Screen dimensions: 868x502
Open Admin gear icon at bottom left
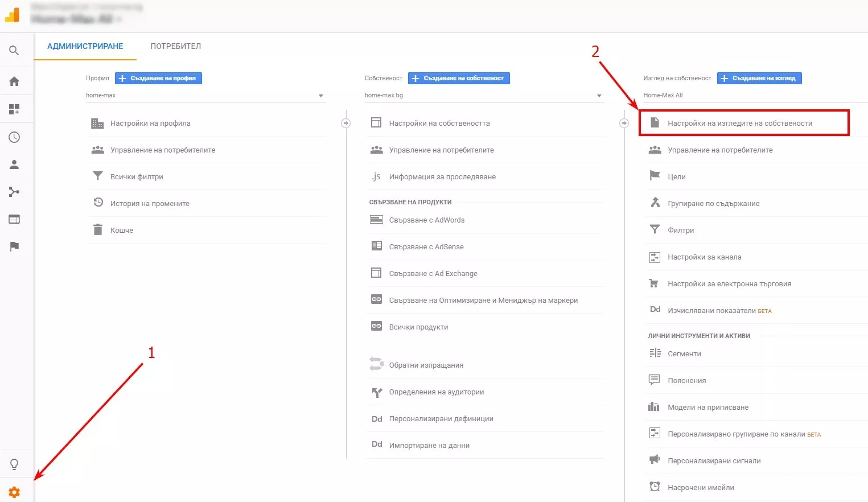14,492
